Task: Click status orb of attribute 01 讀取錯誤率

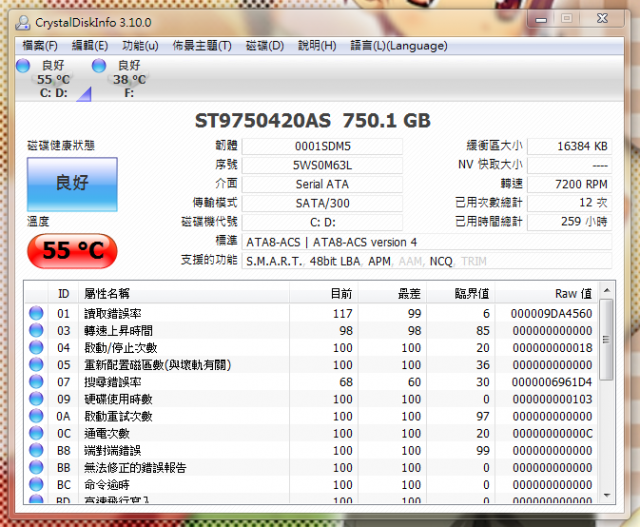Action: [x=36, y=313]
